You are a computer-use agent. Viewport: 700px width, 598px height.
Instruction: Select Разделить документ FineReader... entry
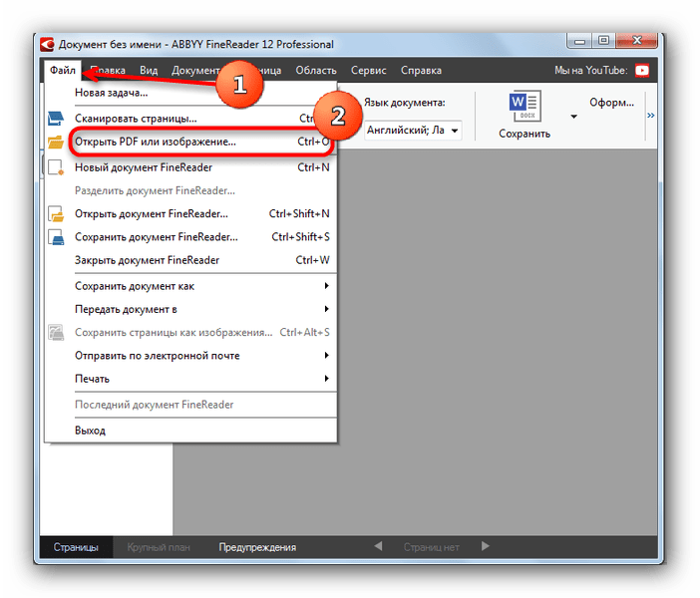point(190,190)
